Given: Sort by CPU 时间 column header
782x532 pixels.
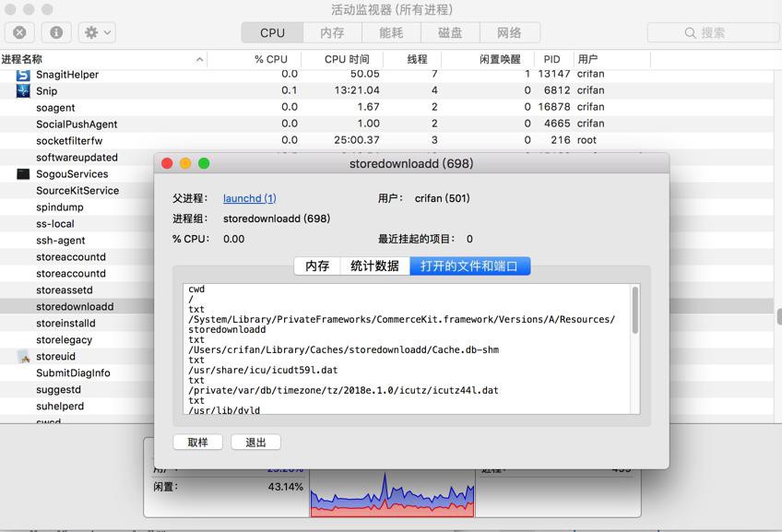Looking at the screenshot, I should [x=342, y=59].
